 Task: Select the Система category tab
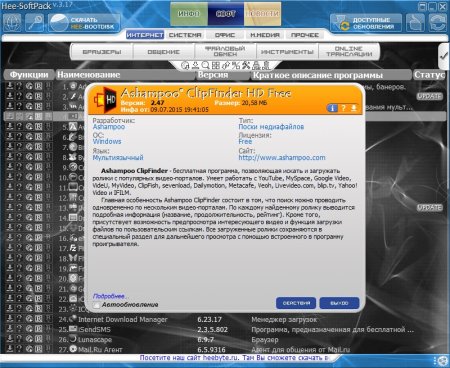[x=185, y=35]
